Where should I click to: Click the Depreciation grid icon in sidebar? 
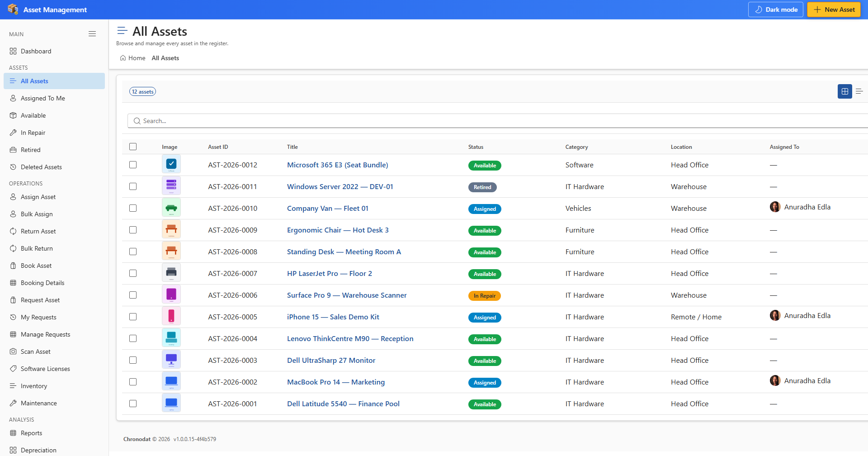point(13,450)
